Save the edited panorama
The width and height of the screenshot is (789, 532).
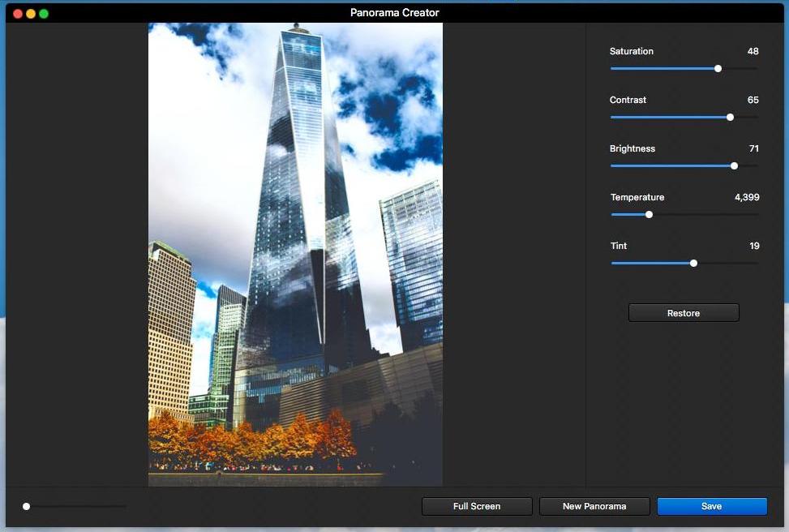pos(711,506)
